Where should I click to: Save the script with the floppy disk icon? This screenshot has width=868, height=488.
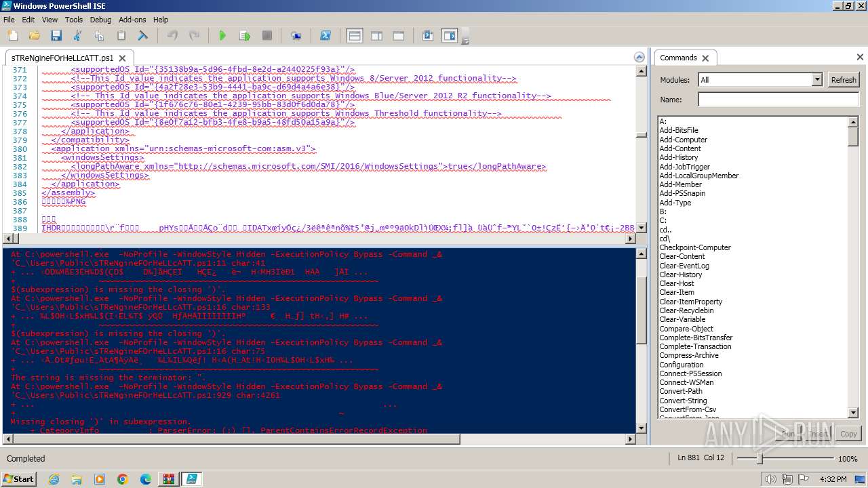(56, 36)
